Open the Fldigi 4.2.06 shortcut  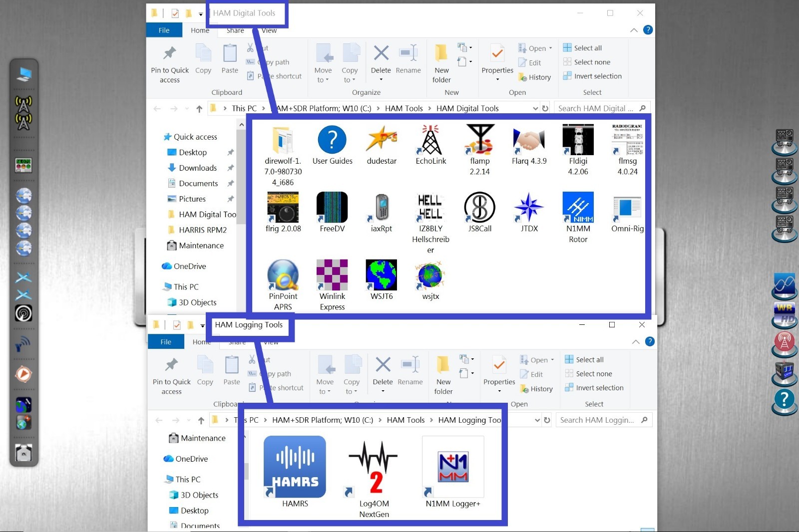tap(578, 140)
